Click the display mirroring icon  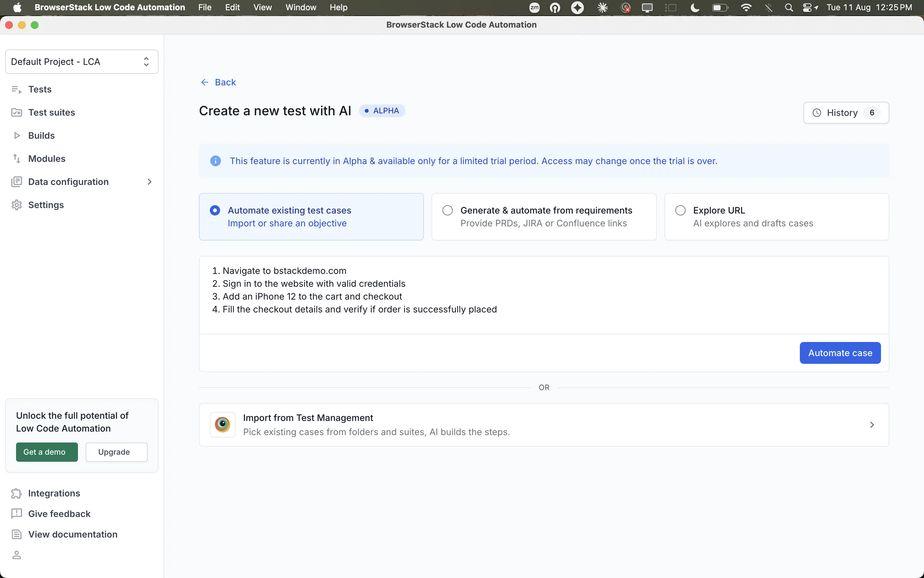(647, 7)
